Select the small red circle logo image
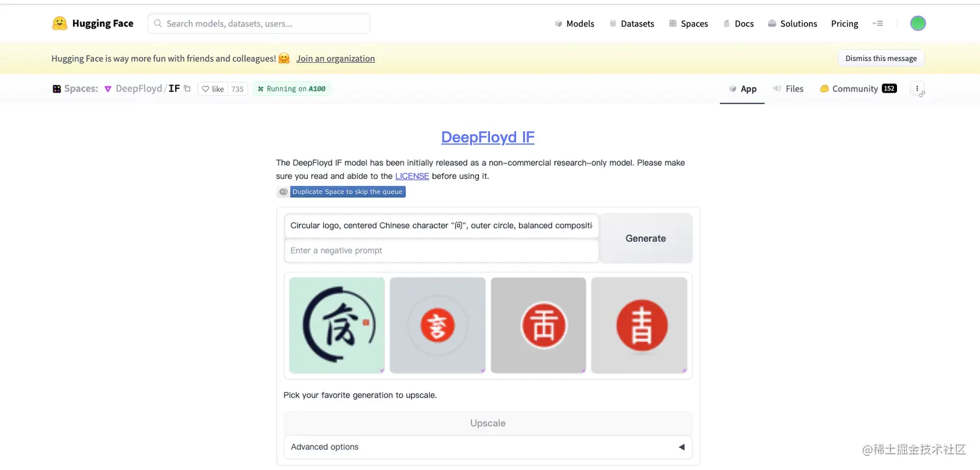The image size is (980, 470). click(x=437, y=325)
